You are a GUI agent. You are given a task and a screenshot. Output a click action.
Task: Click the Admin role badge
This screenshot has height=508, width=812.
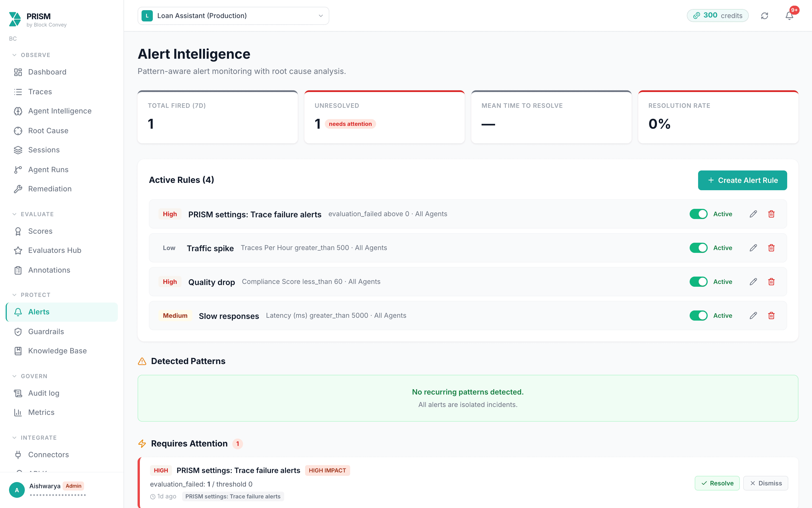point(74,486)
